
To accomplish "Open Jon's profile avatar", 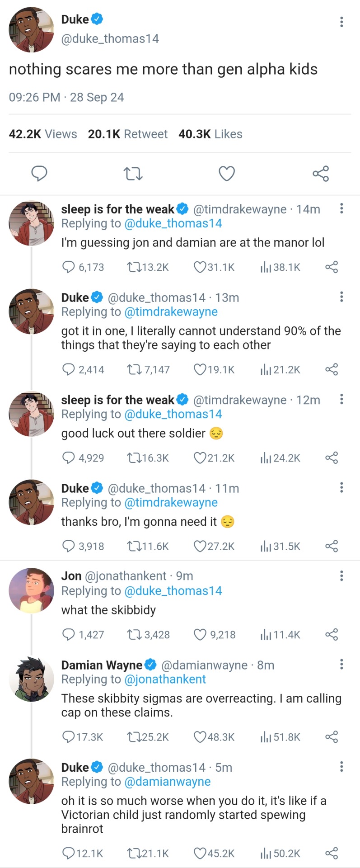I will pyautogui.click(x=32, y=590).
